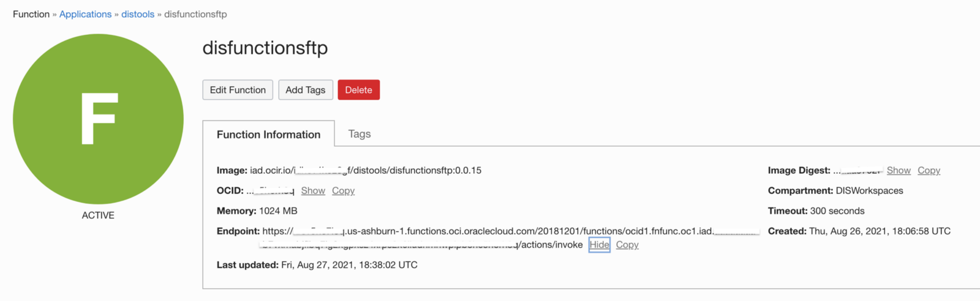Click the disfunctionsftp page heading
This screenshot has width=980, height=301.
click(x=265, y=48)
